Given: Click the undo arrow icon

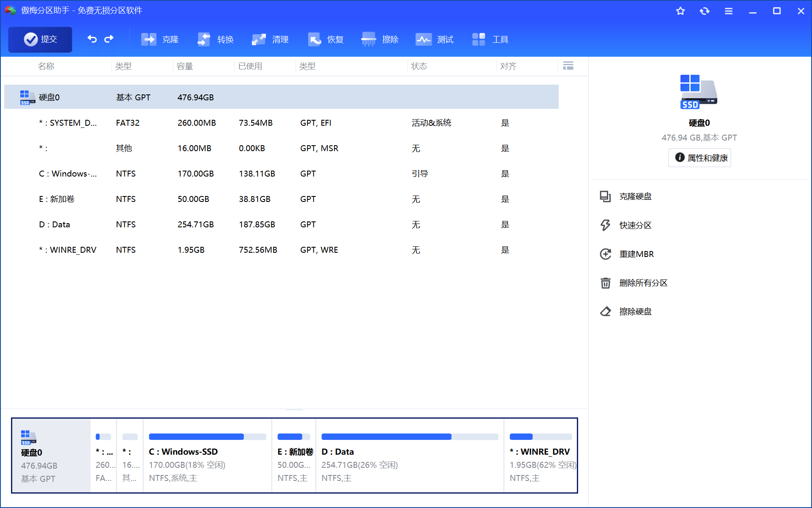Looking at the screenshot, I should point(92,39).
